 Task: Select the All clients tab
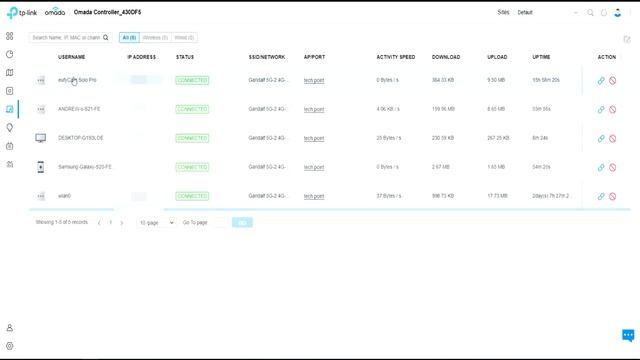click(x=129, y=38)
